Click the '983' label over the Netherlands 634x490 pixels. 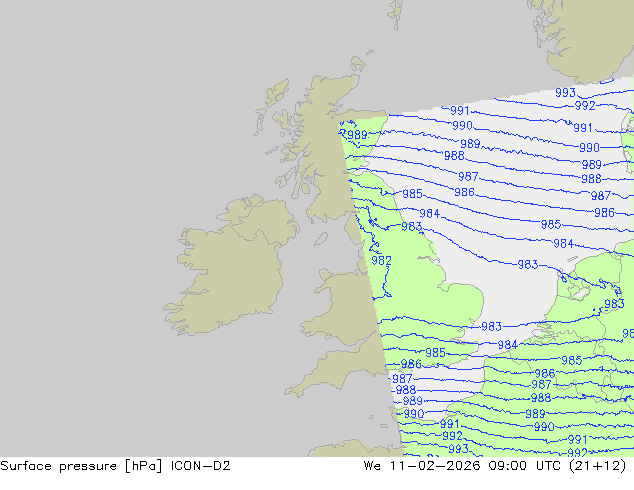[614, 304]
